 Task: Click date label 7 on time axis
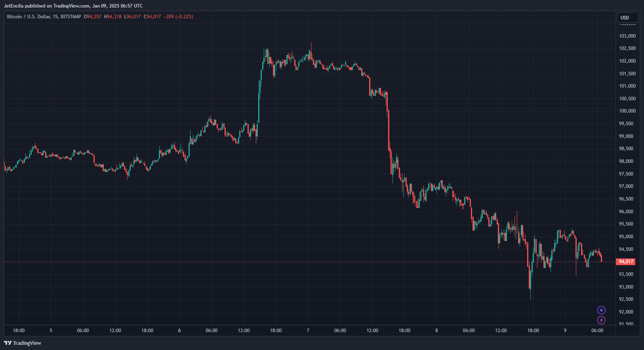coord(308,331)
